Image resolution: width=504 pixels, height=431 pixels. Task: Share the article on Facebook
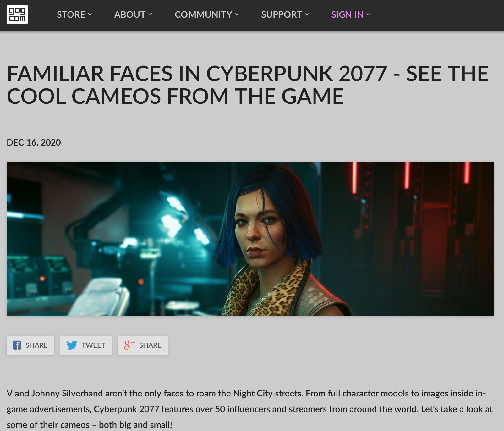tap(30, 345)
